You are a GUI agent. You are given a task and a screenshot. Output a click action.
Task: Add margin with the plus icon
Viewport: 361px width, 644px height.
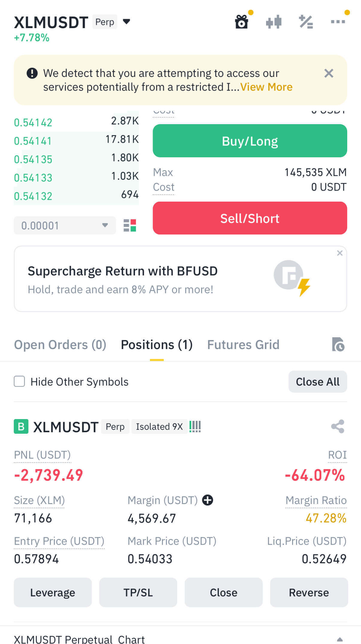[207, 500]
